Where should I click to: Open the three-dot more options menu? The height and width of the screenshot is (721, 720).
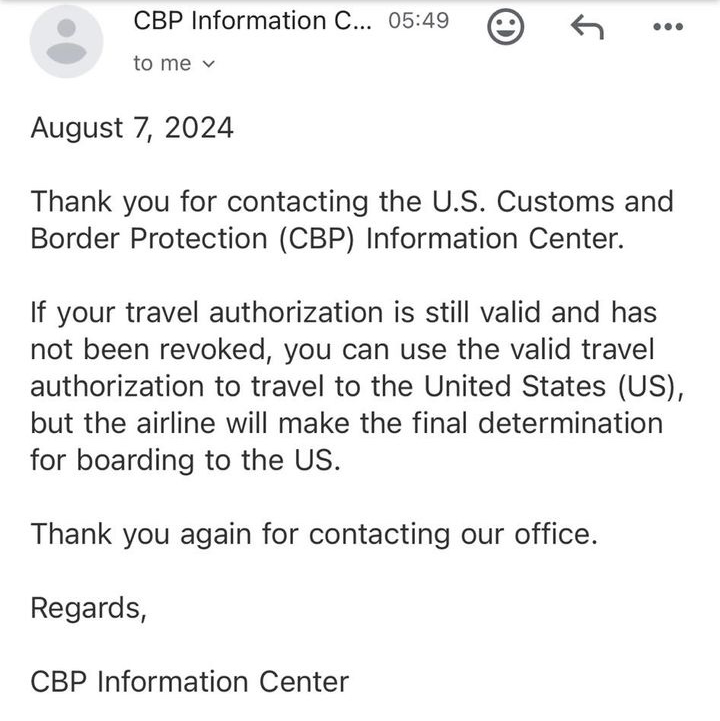668,27
